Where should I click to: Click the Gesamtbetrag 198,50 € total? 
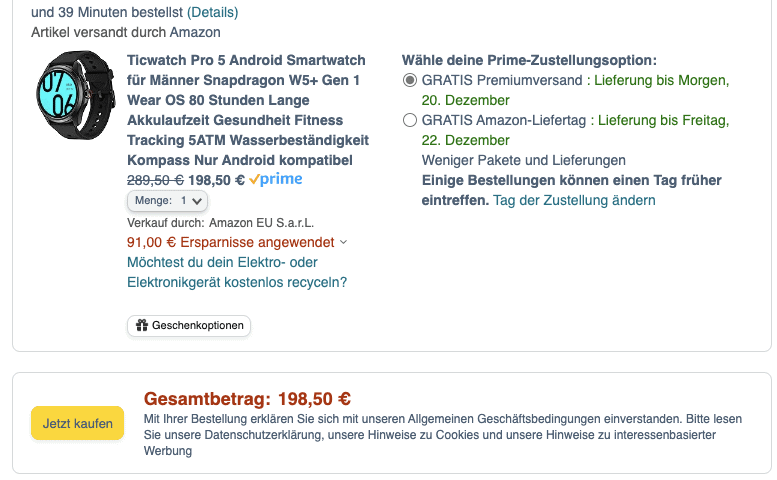[247, 399]
